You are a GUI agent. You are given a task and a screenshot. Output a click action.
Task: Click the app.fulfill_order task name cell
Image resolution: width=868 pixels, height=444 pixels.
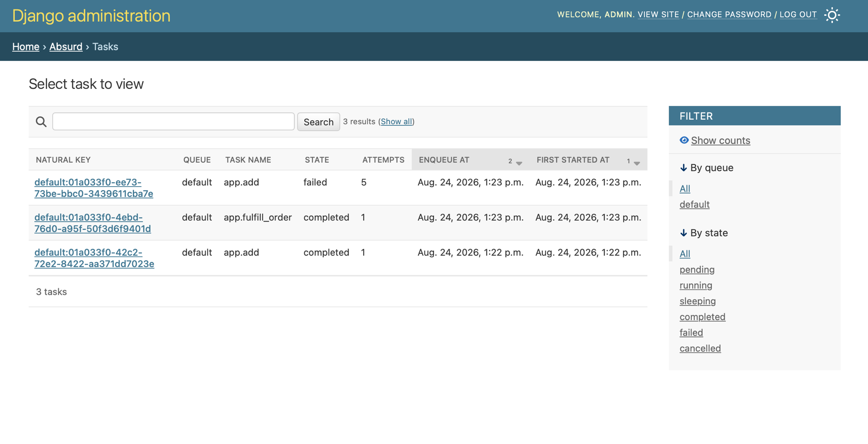(258, 217)
